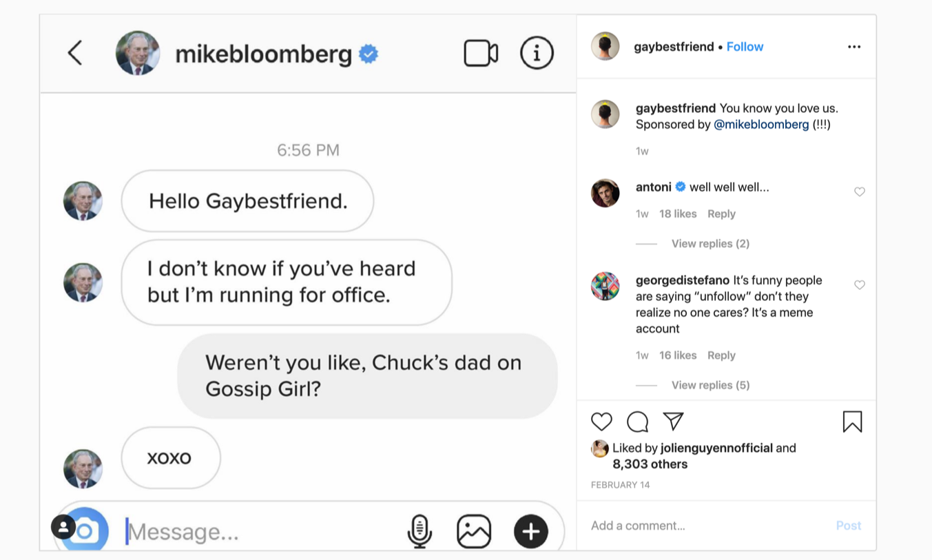
Task: Attach a photo using the gallery icon
Action: (x=474, y=530)
